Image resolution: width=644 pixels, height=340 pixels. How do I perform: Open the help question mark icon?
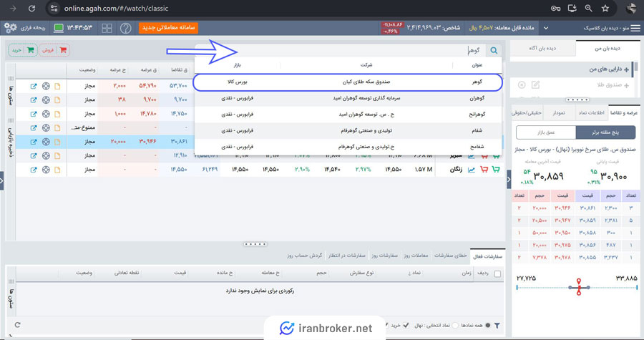tap(126, 28)
